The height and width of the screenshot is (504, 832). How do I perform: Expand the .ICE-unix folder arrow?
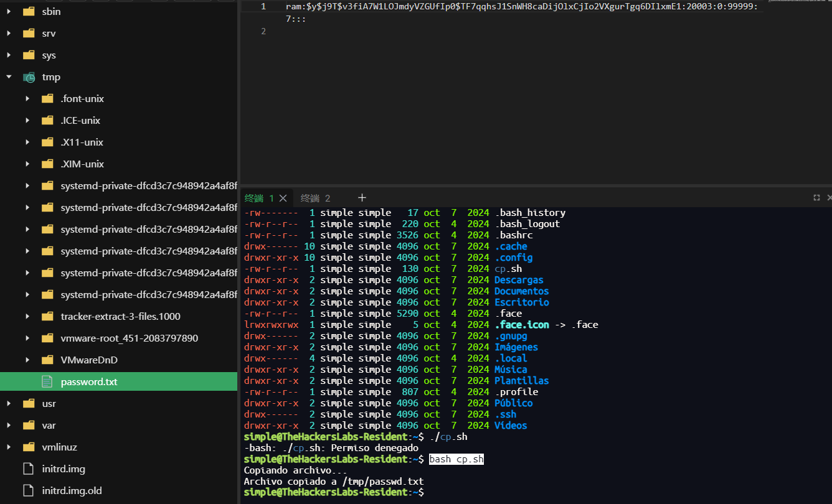click(x=27, y=121)
